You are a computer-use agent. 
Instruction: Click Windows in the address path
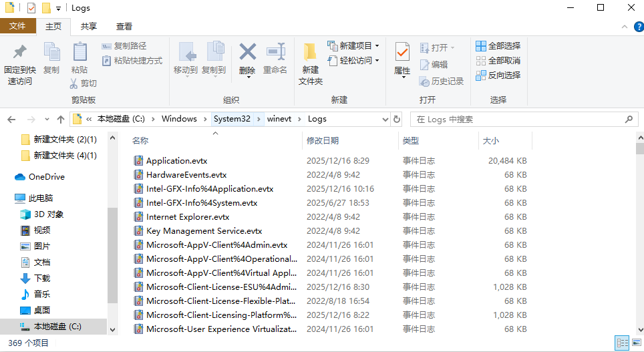tap(179, 119)
